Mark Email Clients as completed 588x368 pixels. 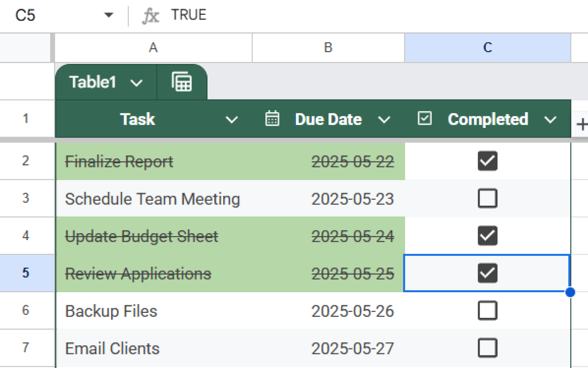pyautogui.click(x=487, y=348)
